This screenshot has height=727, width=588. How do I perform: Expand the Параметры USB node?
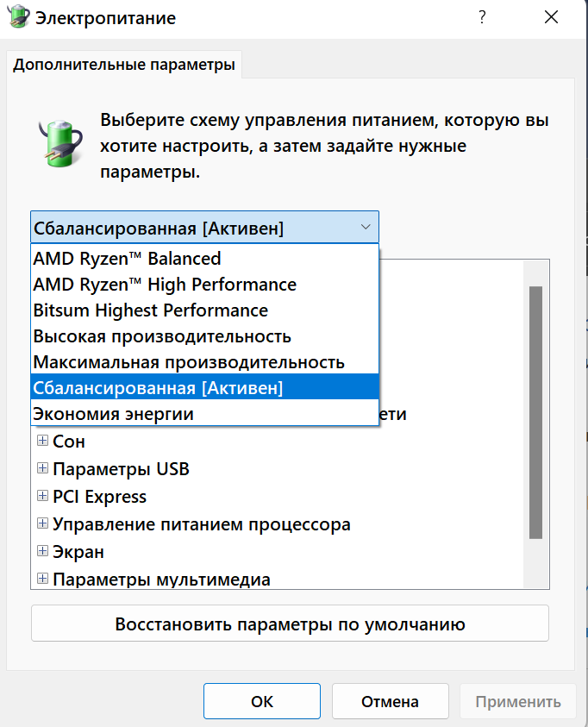(x=42, y=469)
